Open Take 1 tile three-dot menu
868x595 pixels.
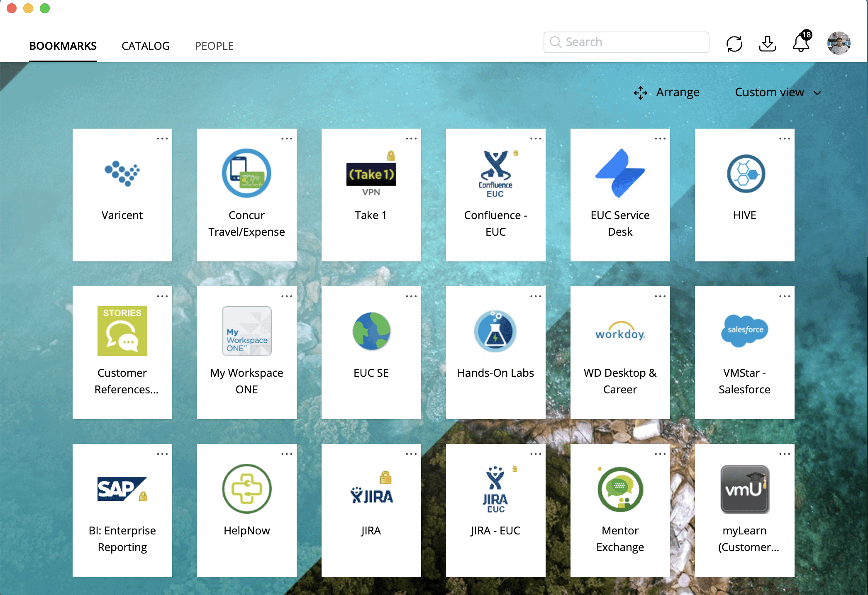411,139
